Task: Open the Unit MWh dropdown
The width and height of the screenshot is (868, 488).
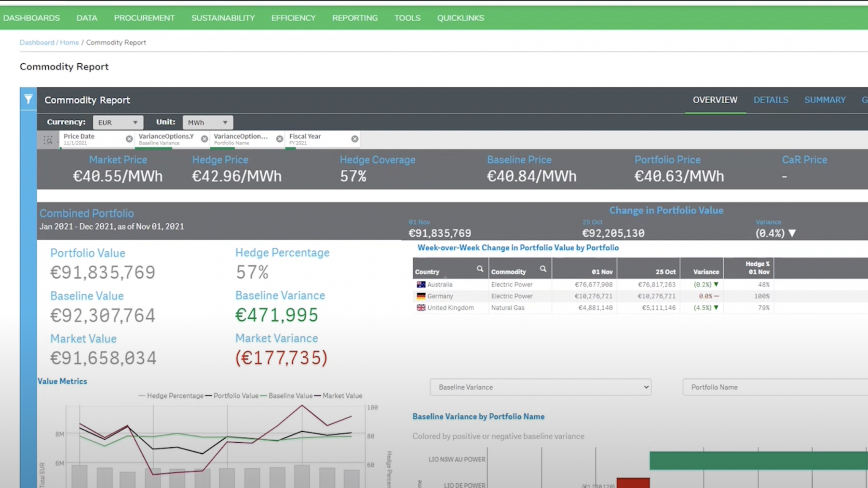Action: tap(207, 122)
